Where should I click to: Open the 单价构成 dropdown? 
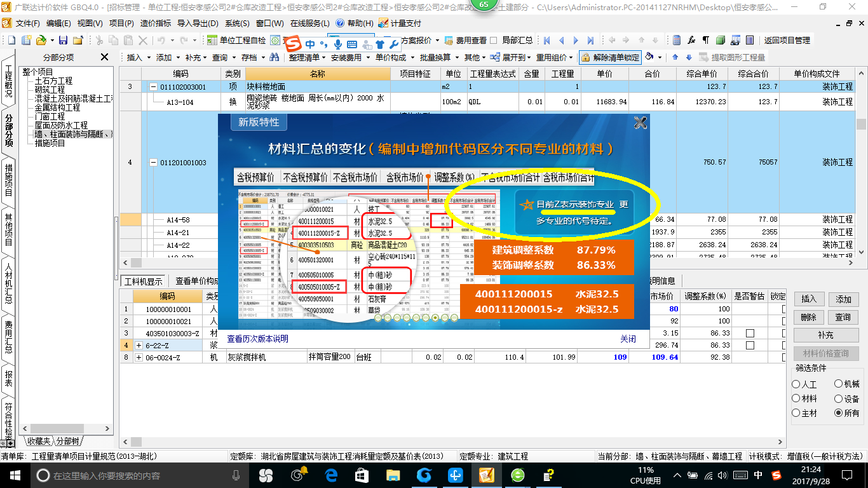(x=394, y=57)
